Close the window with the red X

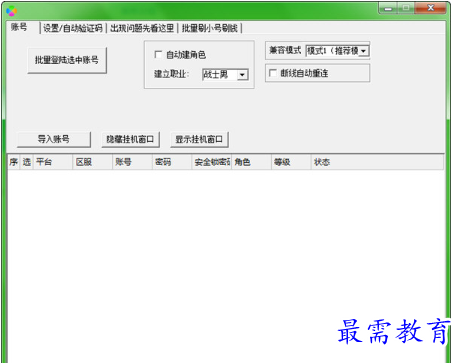[x=430, y=8]
